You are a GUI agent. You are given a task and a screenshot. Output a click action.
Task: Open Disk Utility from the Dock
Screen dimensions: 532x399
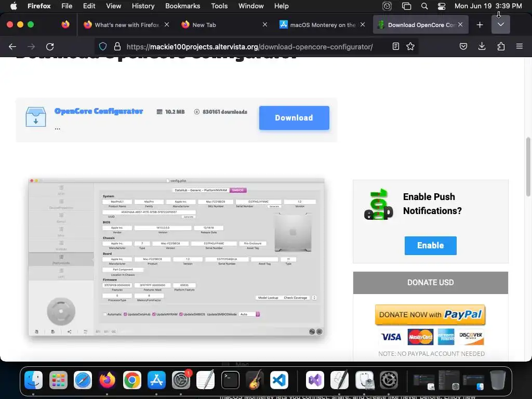click(x=364, y=380)
